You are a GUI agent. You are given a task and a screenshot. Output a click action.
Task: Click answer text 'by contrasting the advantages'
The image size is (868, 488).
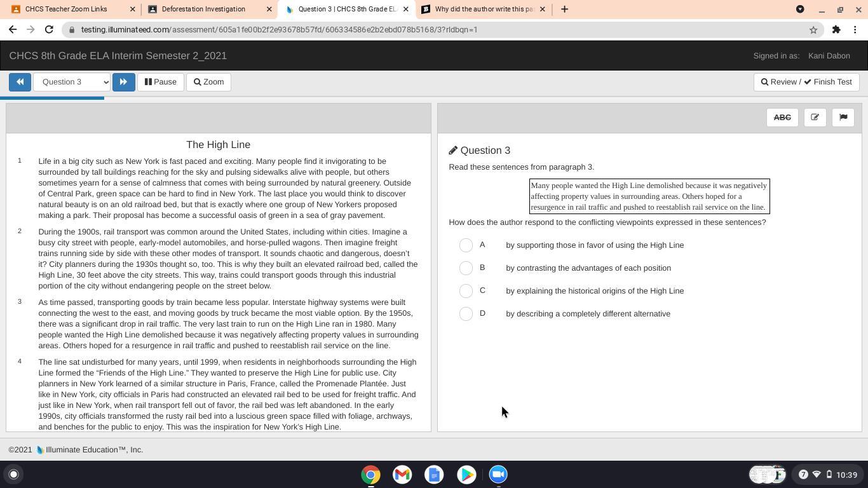pyautogui.click(x=588, y=268)
